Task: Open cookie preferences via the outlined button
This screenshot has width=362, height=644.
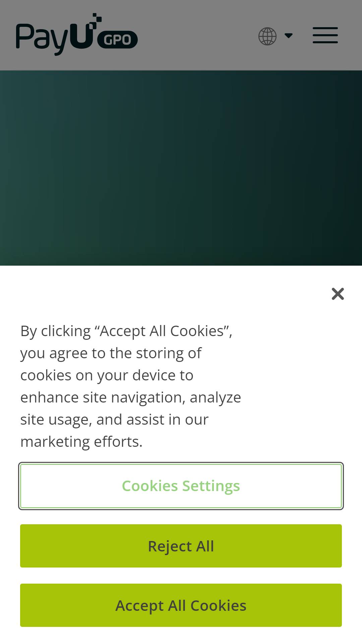Action: [181, 486]
